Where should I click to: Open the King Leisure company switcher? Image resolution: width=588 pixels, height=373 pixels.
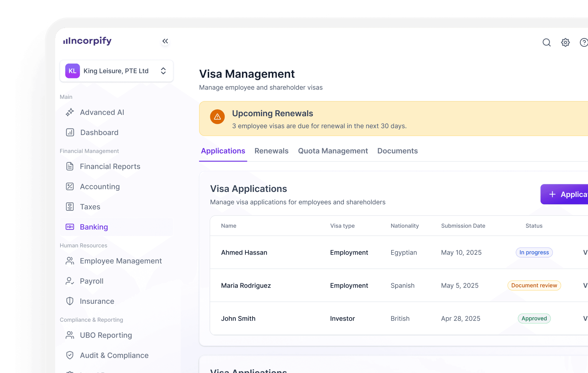point(116,71)
